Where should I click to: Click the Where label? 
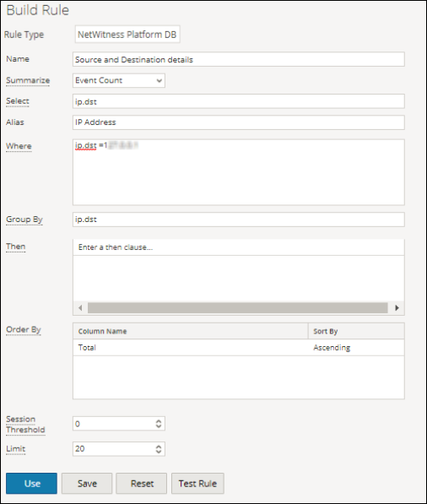[x=19, y=146]
